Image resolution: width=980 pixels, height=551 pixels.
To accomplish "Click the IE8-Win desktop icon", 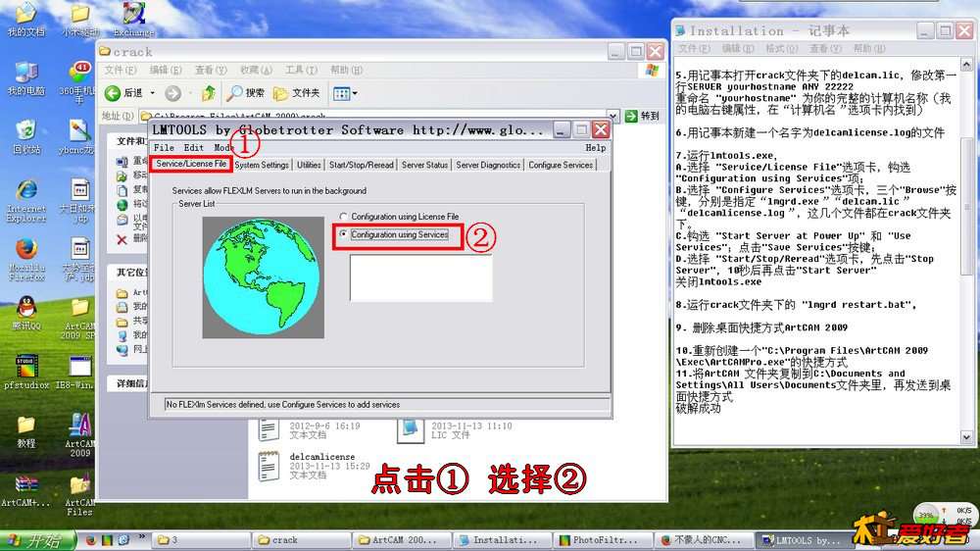I will 78,373.
